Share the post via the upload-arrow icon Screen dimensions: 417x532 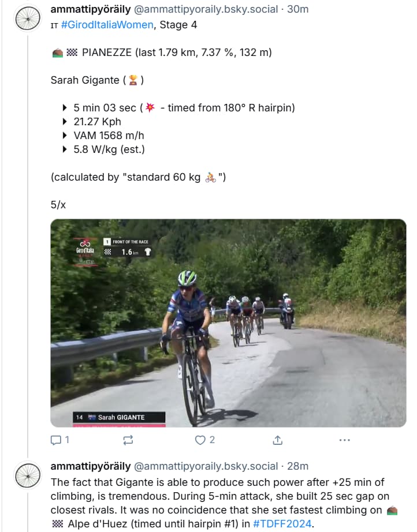[x=277, y=440]
